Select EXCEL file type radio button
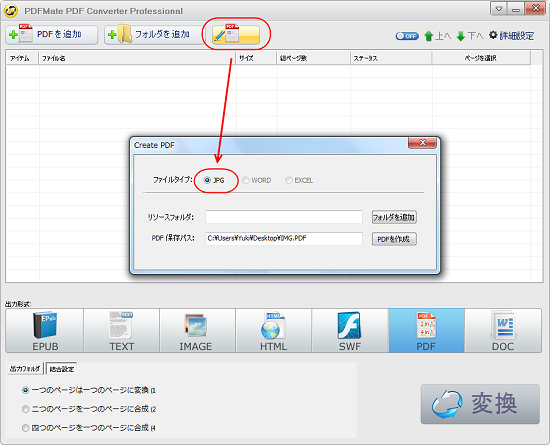The width and height of the screenshot is (550, 445). [289, 180]
